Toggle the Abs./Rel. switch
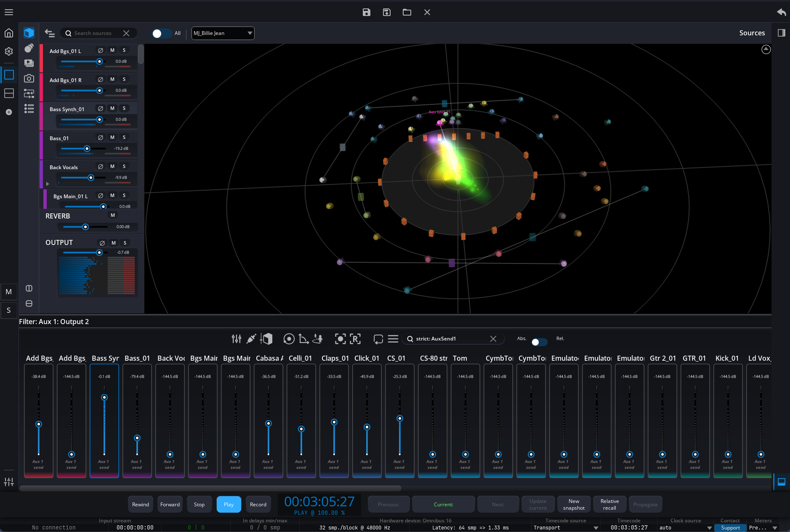The height and width of the screenshot is (532, 790). pyautogui.click(x=539, y=342)
